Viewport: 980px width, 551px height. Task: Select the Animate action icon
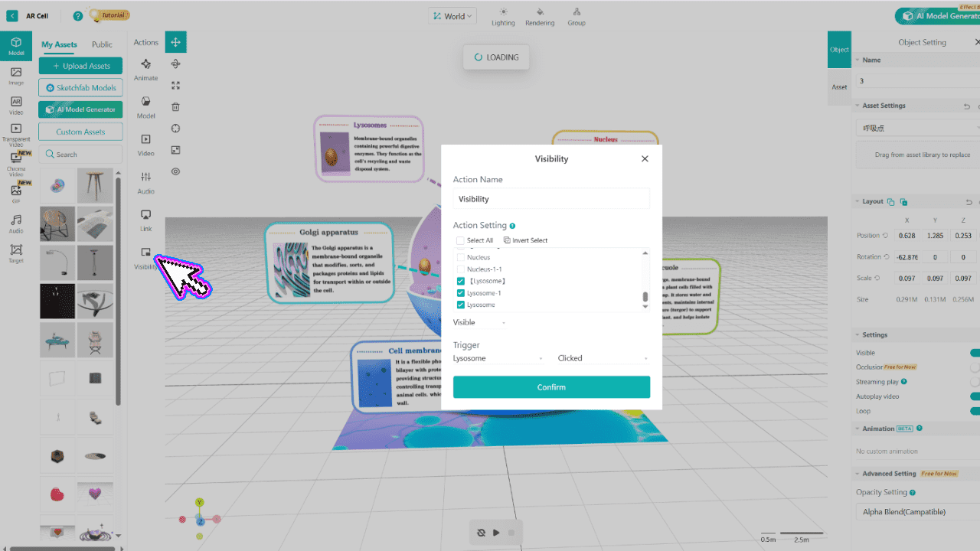click(x=145, y=65)
